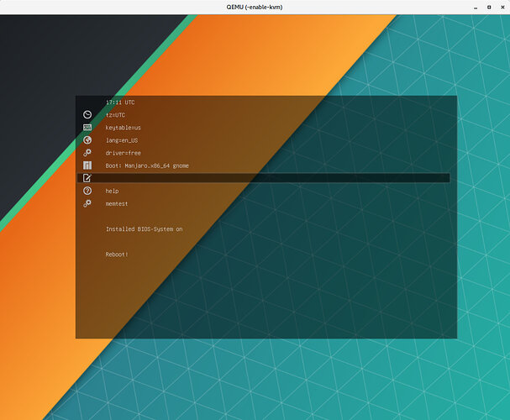Open the help menu entry
The width and height of the screenshot is (510, 420).
click(112, 192)
